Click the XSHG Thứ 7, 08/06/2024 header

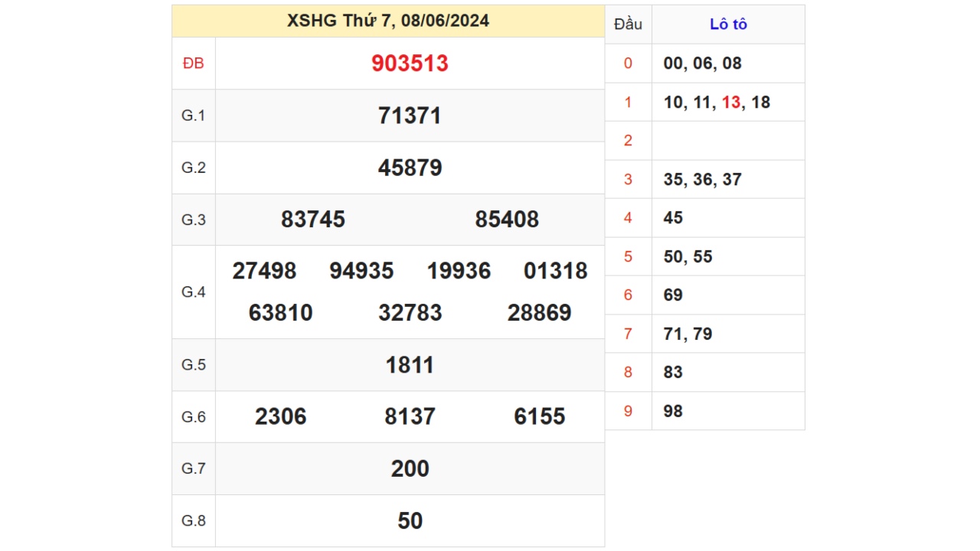click(x=388, y=21)
